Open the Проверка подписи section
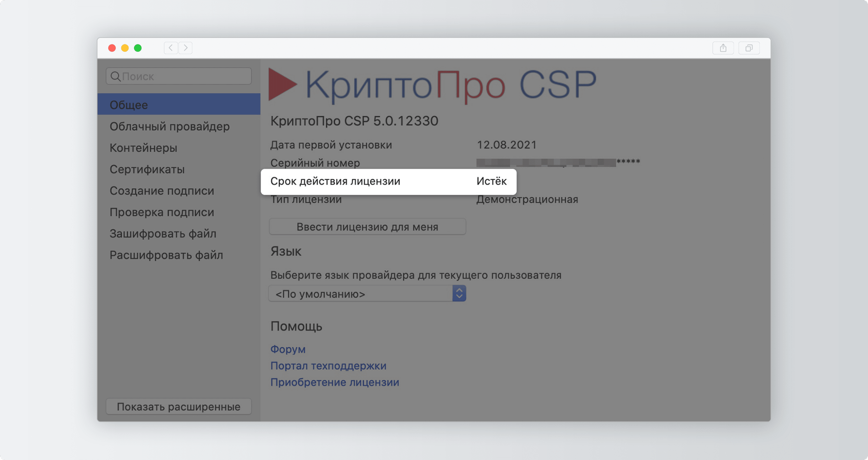Image resolution: width=868 pixels, height=460 pixels. tap(179, 212)
